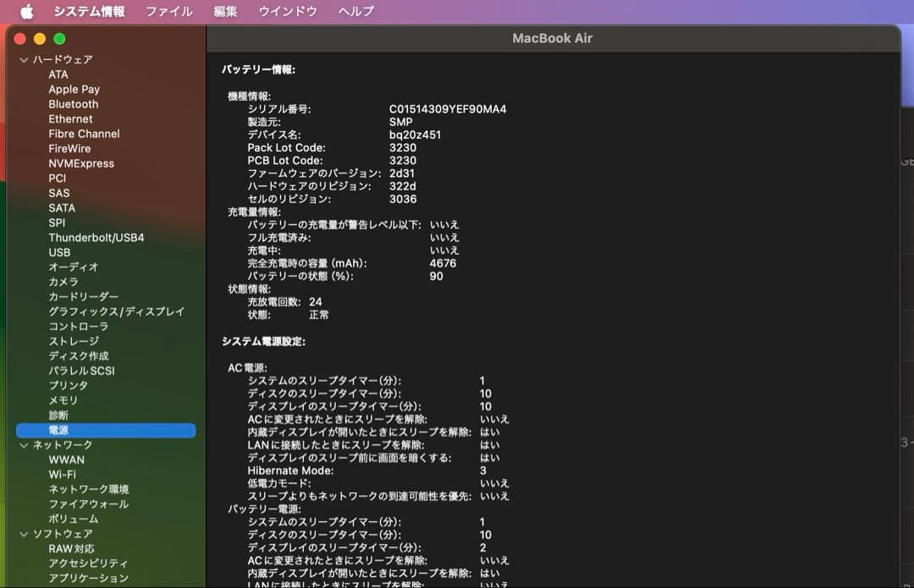Click the battery serial number C01514309YEF90MA4
Viewport: 914px width, 588px height.
(x=448, y=109)
